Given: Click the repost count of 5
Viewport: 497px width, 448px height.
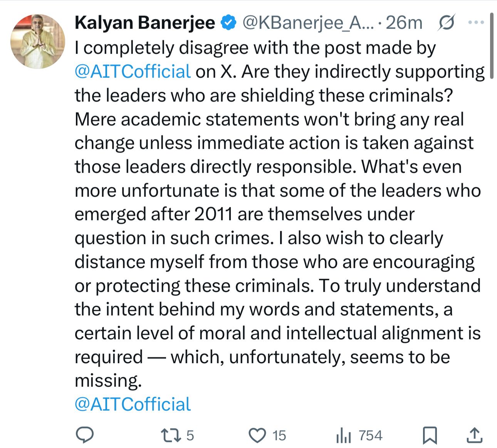Looking at the screenshot, I should tap(190, 436).
